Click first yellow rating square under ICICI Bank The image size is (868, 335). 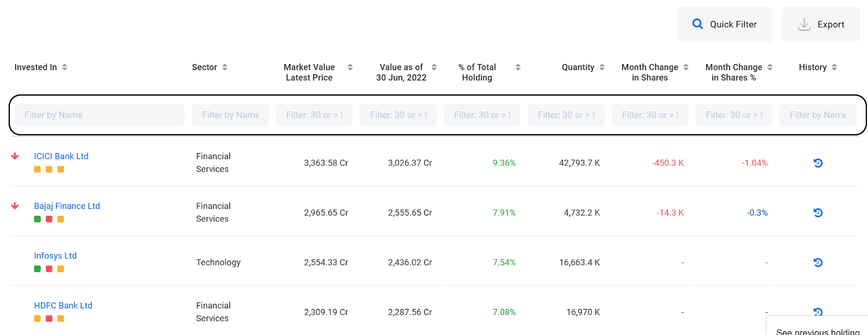37,169
